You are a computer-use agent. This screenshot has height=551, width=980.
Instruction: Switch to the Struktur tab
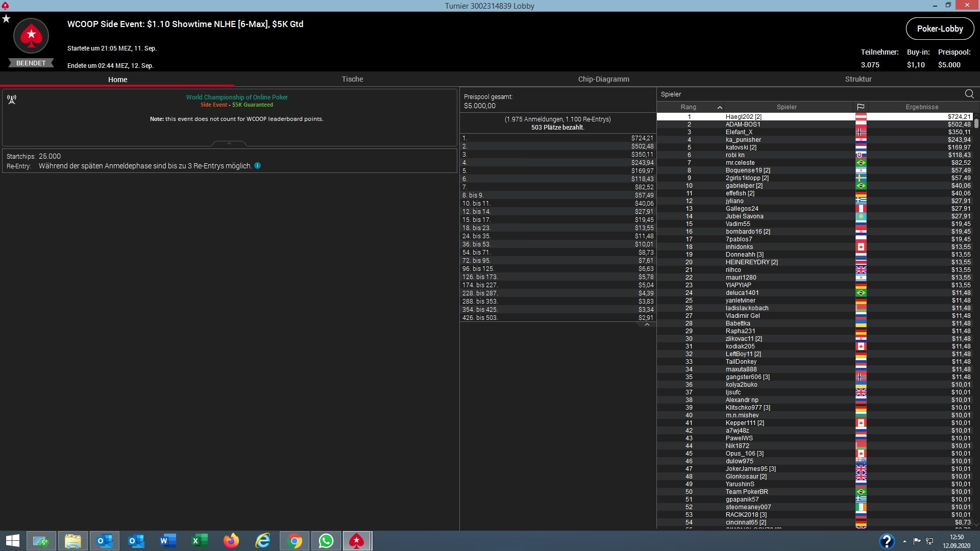(858, 79)
